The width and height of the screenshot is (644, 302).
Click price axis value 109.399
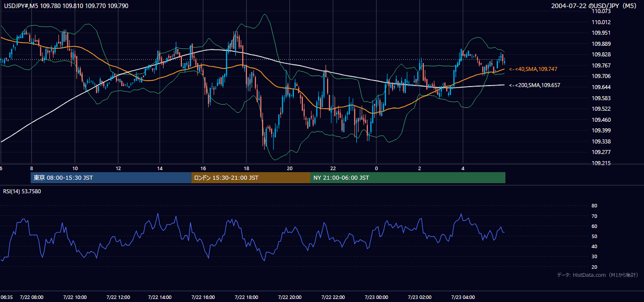pyautogui.click(x=602, y=130)
